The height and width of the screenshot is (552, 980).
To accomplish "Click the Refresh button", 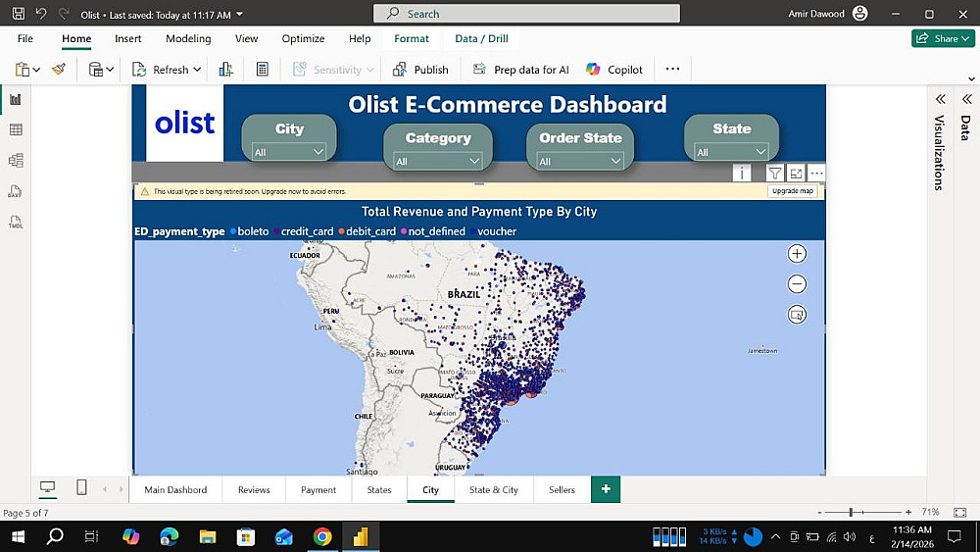I will click(x=160, y=70).
